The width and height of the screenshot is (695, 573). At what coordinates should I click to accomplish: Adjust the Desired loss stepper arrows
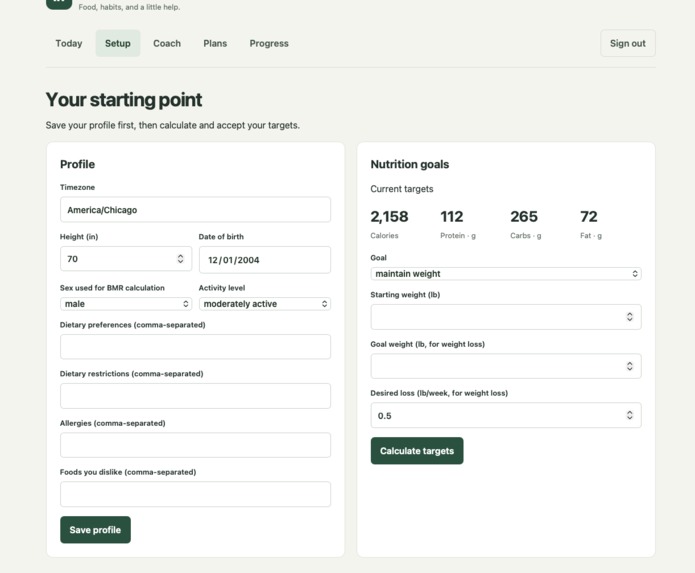(629, 415)
